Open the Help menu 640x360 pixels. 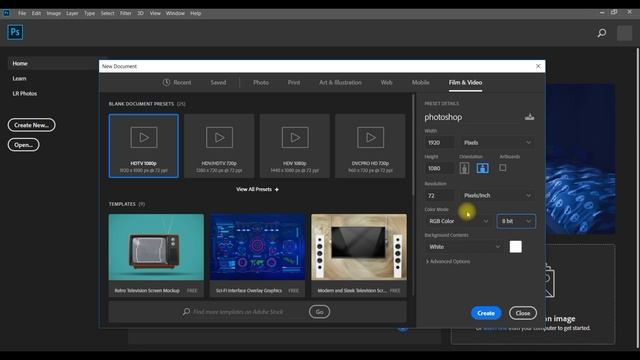pos(196,13)
